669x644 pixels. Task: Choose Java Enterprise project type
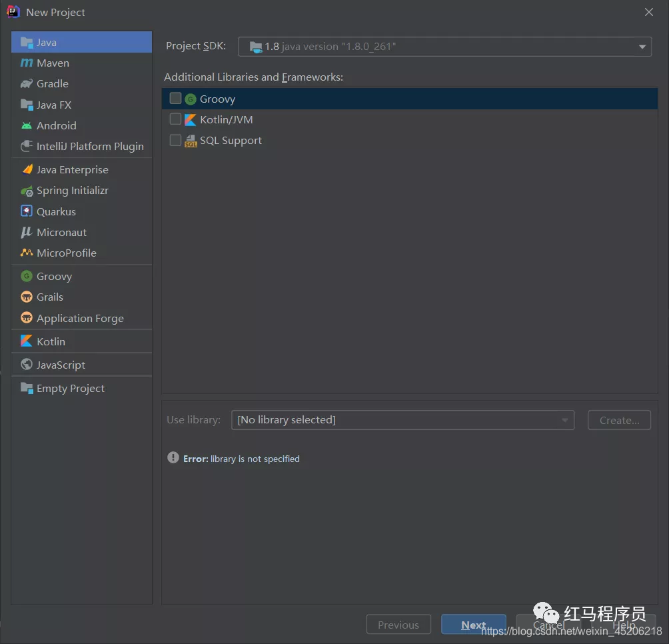pos(81,169)
